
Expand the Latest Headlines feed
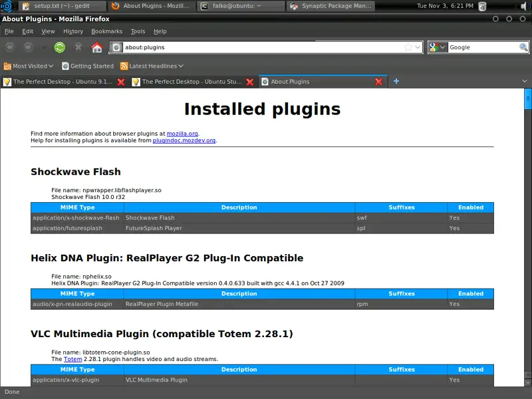(152, 66)
